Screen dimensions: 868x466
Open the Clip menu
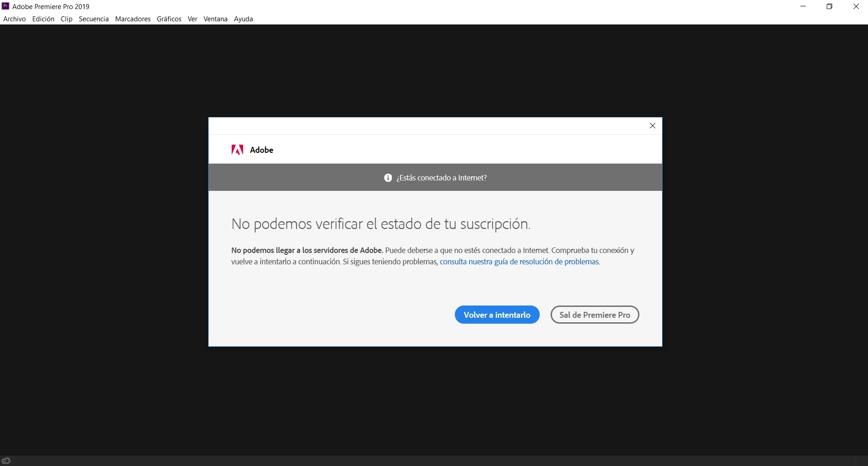tap(67, 19)
